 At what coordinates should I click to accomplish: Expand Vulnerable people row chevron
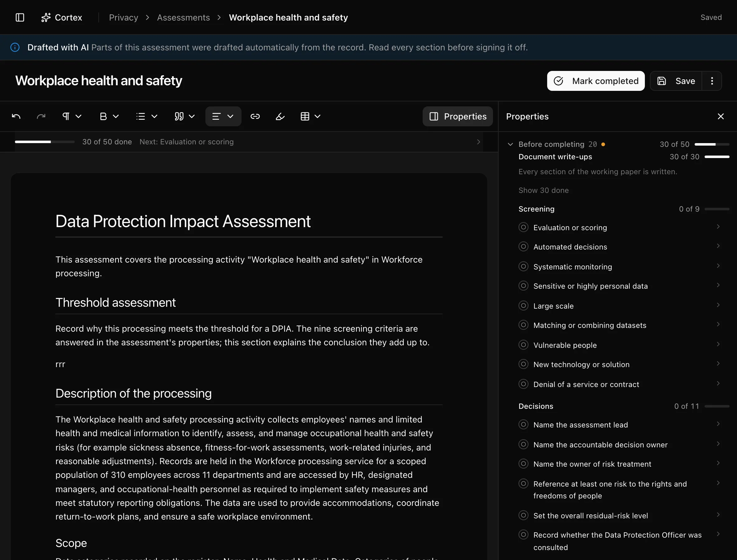(718, 344)
